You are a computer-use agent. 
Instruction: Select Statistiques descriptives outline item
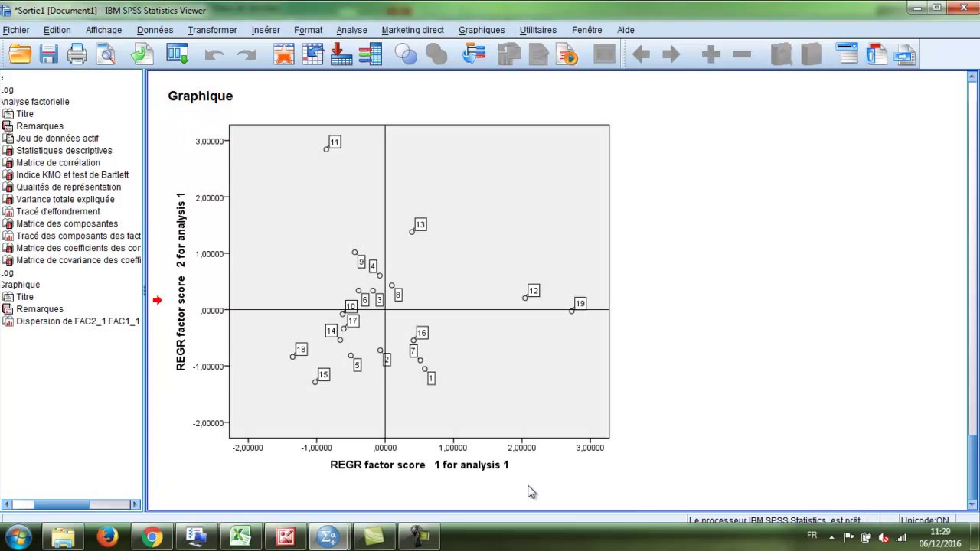(64, 151)
